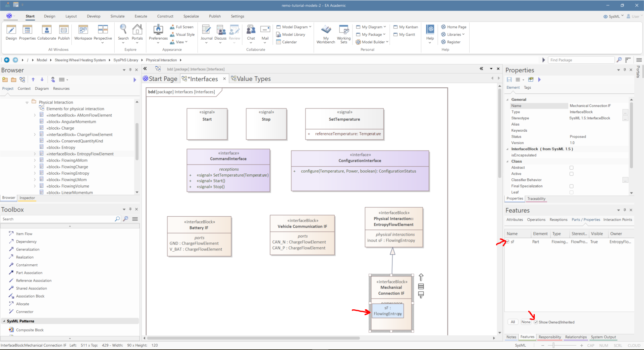Click the Journal icon in ribbon

pos(206,30)
